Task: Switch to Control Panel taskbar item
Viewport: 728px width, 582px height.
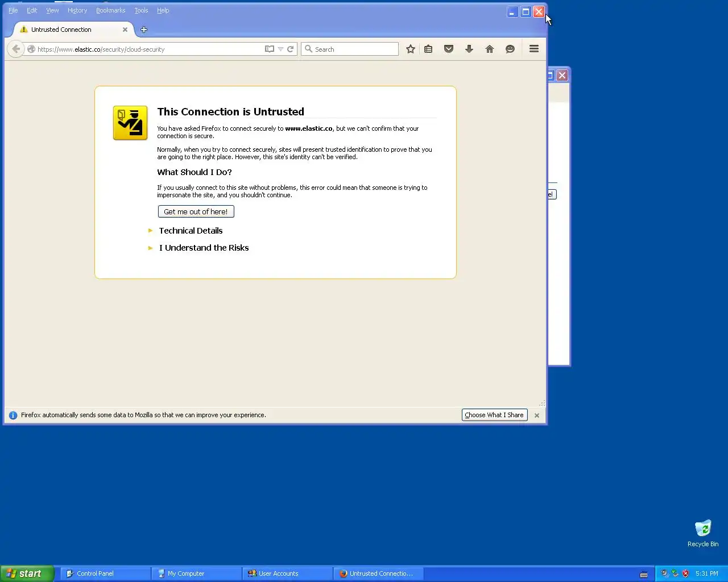Action: (x=105, y=573)
